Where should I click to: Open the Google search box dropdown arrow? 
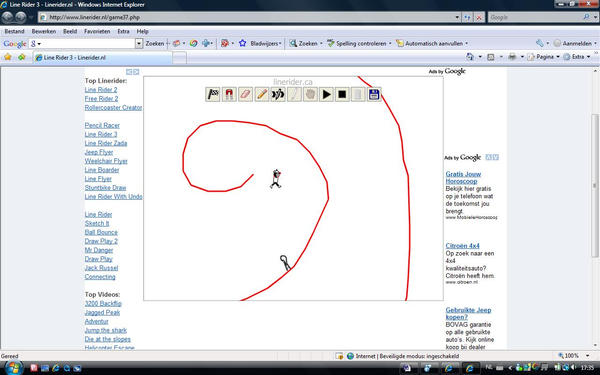coord(139,44)
